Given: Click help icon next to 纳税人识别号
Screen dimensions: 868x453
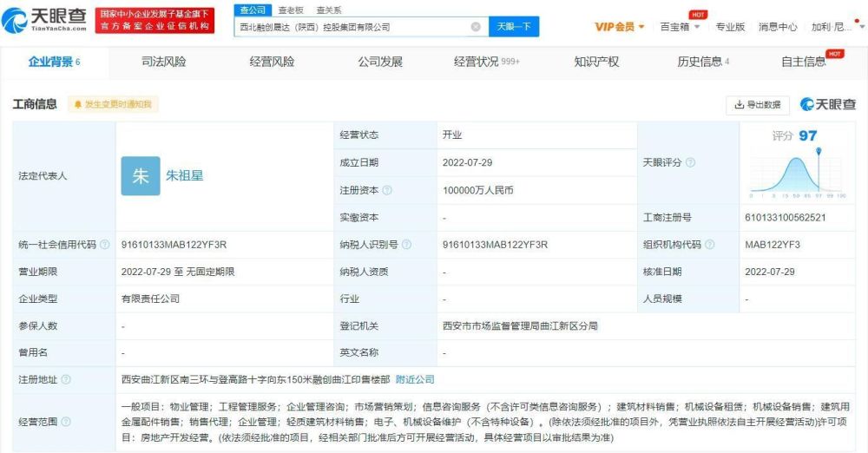Looking at the screenshot, I should [407, 244].
